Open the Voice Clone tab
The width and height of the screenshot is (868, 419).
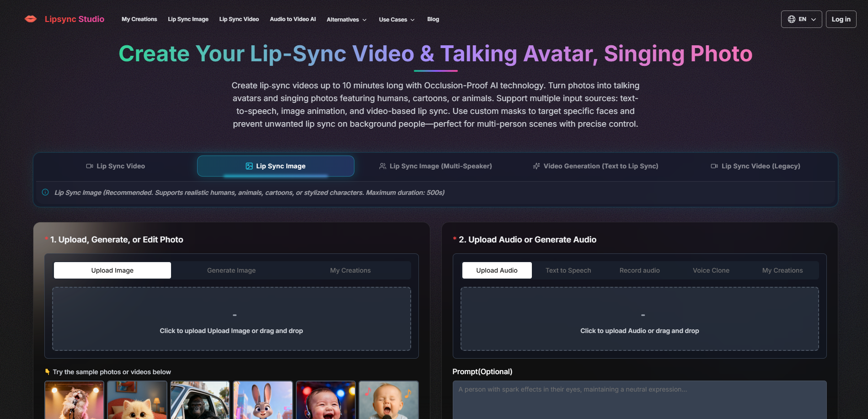click(711, 270)
